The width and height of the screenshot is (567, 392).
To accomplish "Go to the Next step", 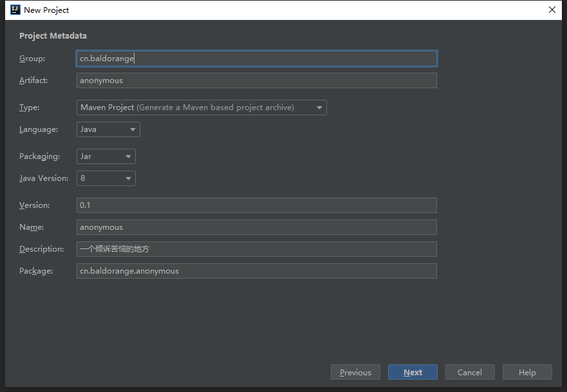I will tap(413, 372).
